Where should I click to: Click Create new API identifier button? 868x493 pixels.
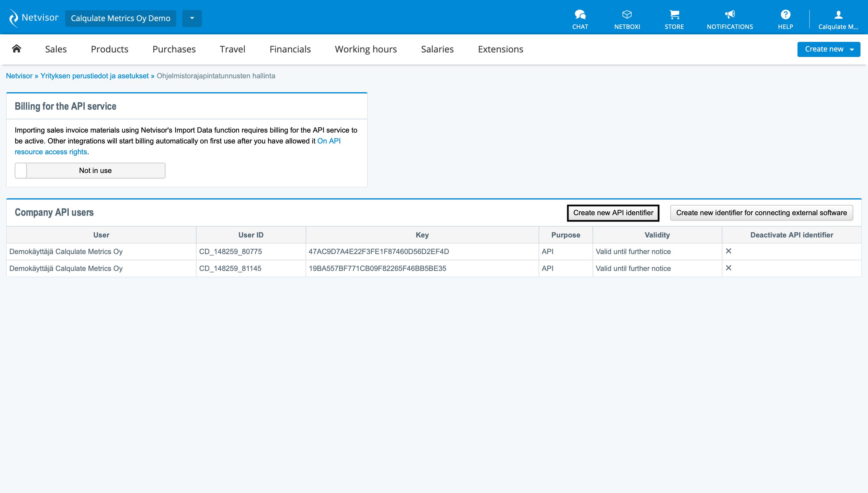coord(613,213)
